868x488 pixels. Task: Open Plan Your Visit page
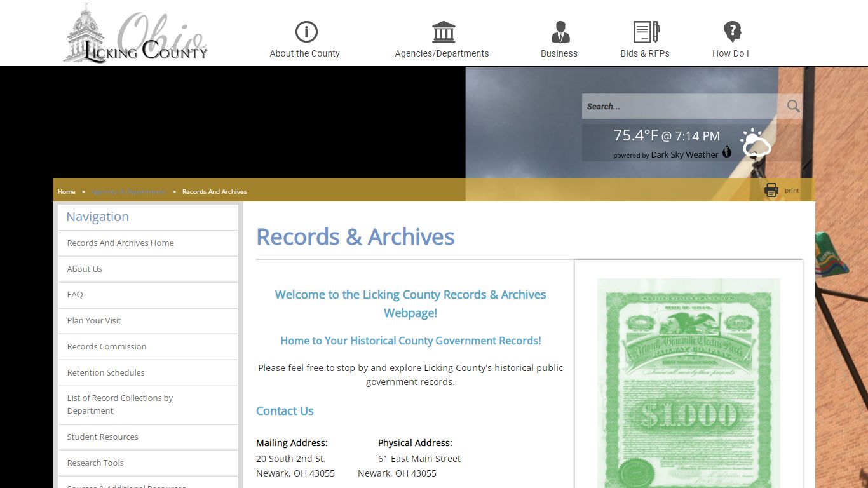[x=148, y=321]
